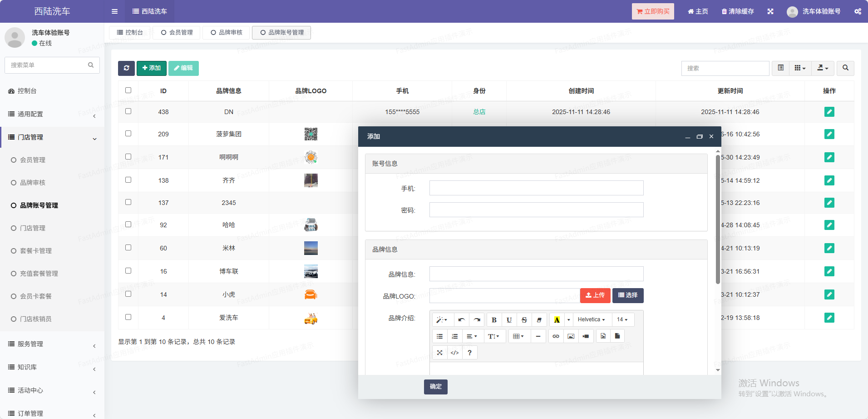Open the Helvetica font family dropdown

coord(591,320)
